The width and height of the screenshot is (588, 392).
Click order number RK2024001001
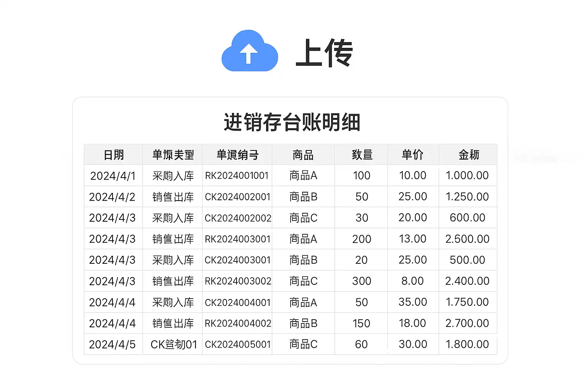click(x=237, y=176)
